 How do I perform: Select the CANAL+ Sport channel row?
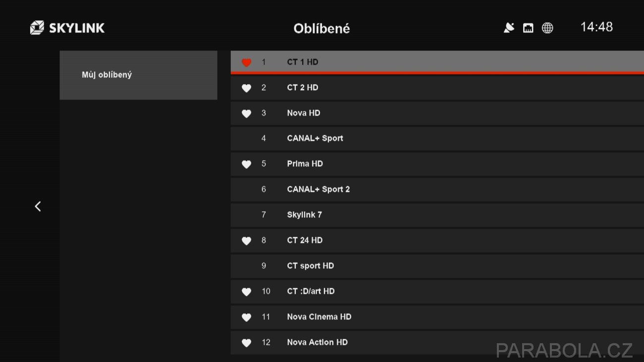(x=437, y=139)
